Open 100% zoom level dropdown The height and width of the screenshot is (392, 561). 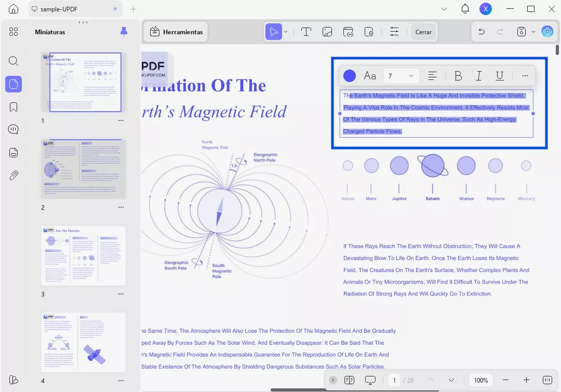point(481,380)
